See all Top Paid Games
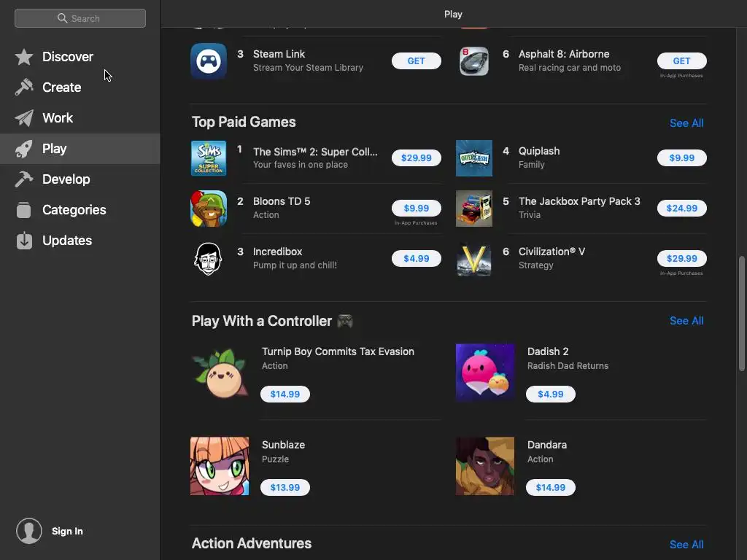Image resolution: width=747 pixels, height=560 pixels. (x=686, y=123)
